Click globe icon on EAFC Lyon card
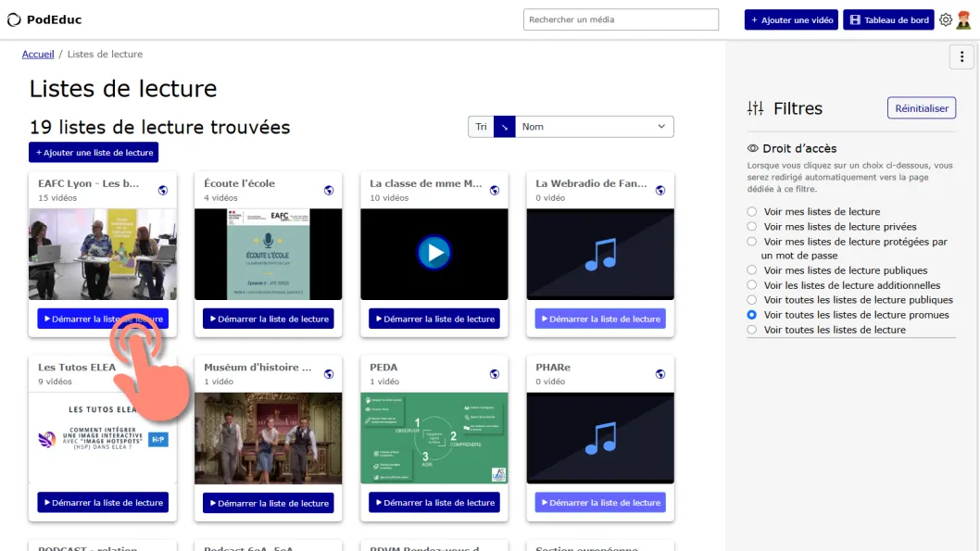 click(162, 191)
